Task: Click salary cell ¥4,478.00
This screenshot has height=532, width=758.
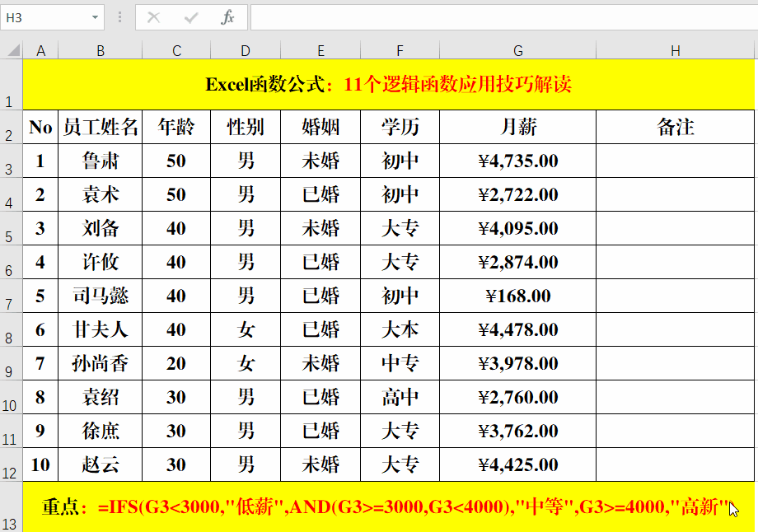Action: coord(517,329)
